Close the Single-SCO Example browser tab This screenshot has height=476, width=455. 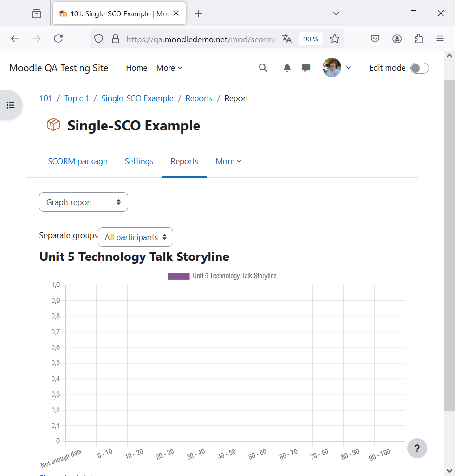176,13
